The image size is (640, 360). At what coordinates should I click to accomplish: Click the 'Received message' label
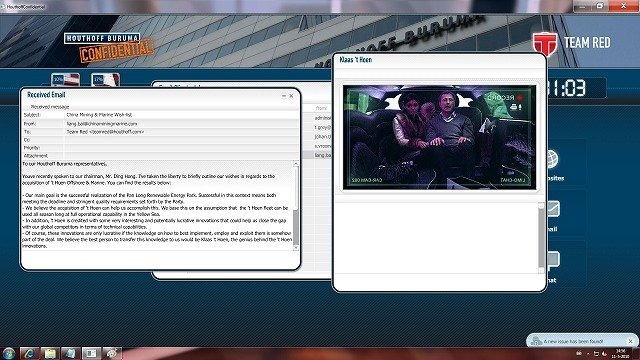coord(50,107)
